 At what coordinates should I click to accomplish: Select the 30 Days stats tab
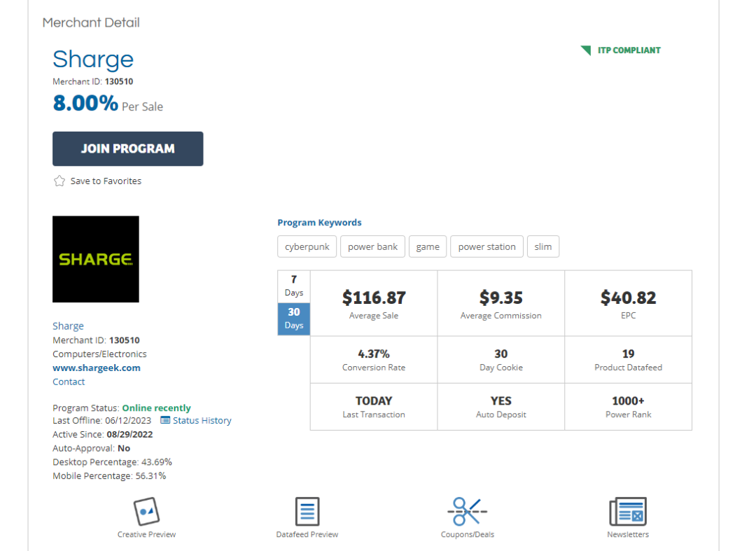pos(293,319)
